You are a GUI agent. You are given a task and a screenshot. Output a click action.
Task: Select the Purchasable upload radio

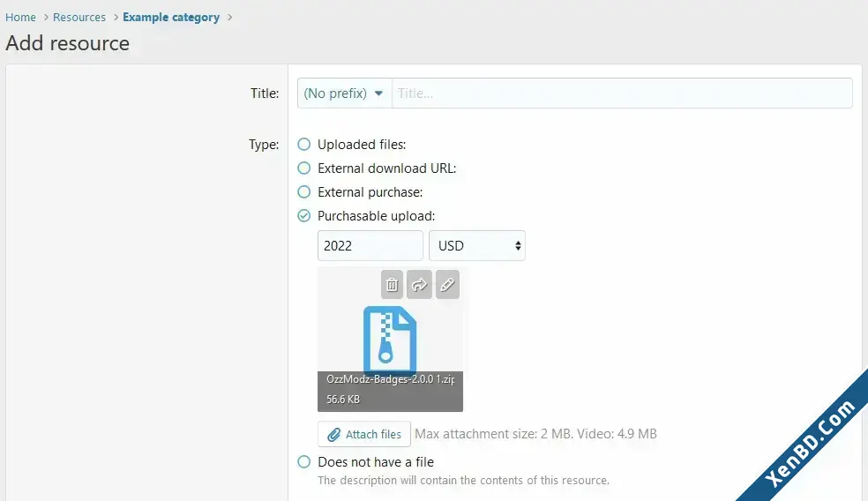pyautogui.click(x=304, y=216)
